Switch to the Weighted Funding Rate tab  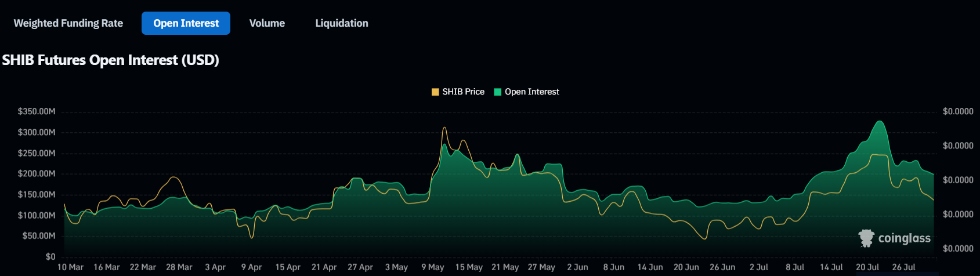pos(68,23)
